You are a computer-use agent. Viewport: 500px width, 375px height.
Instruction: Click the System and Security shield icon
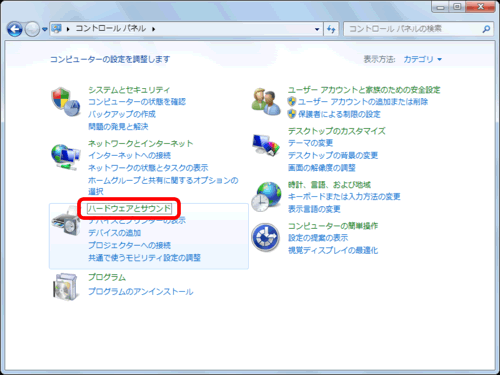pyautogui.click(x=66, y=102)
